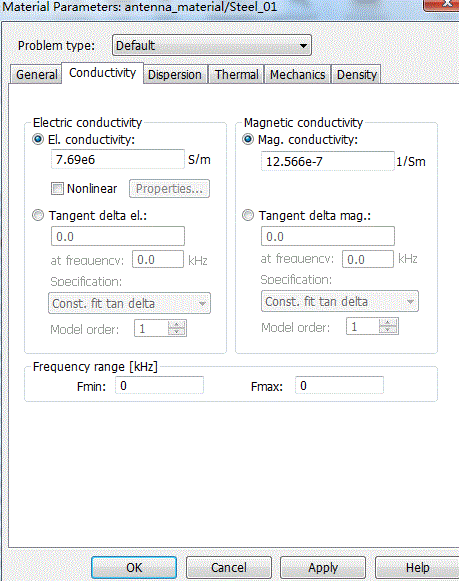This screenshot has width=459, height=581.
Task: Open the Thermal tab
Action: 236,74
